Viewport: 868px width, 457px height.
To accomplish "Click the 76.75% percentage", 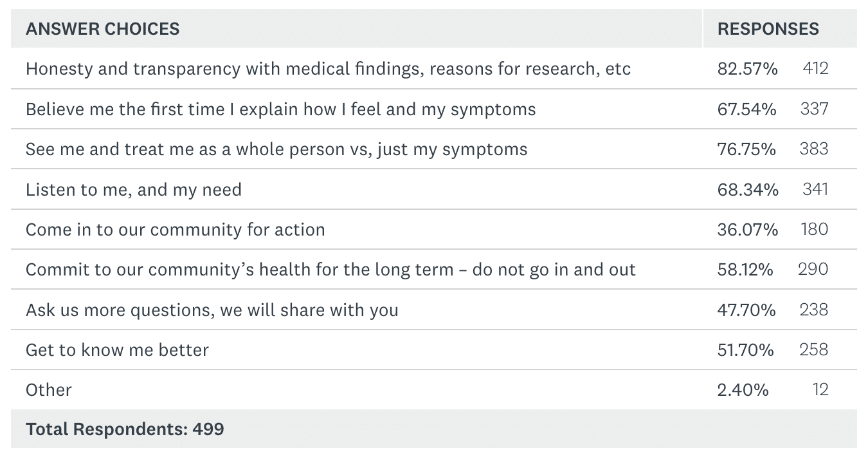I will 746,149.
